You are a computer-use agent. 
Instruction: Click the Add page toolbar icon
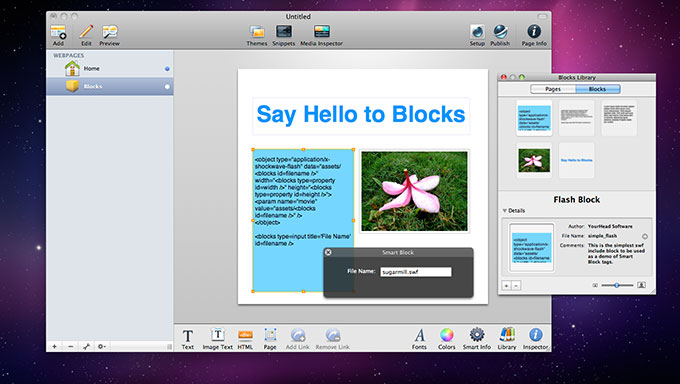58,33
